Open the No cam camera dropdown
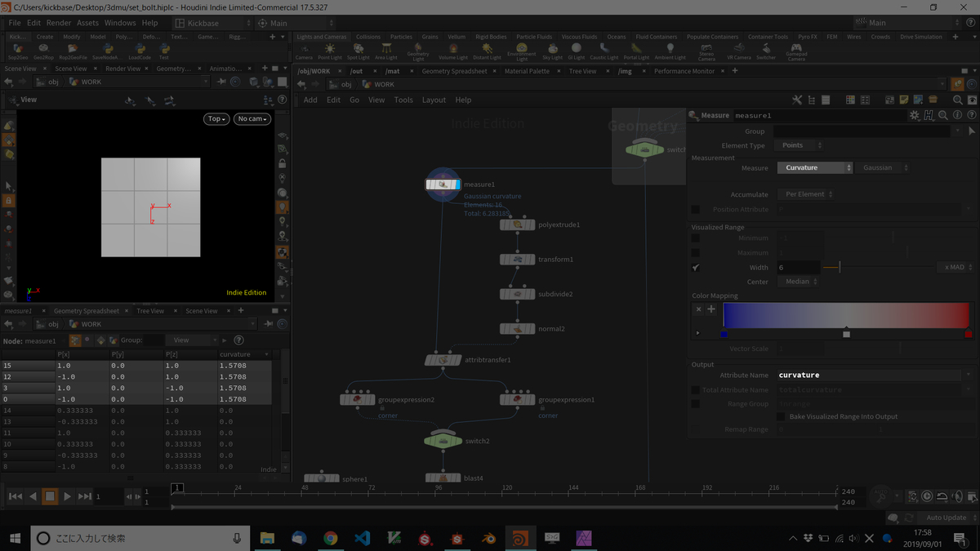 [x=252, y=118]
